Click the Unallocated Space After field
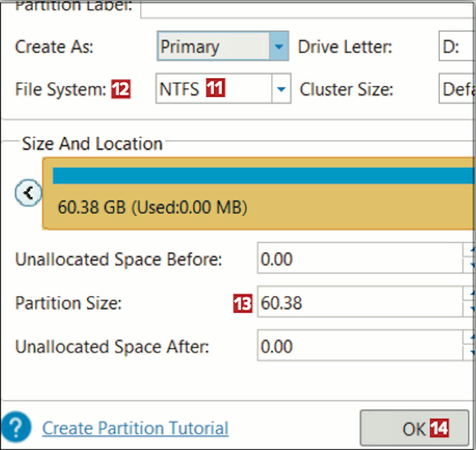Image resolution: width=476 pixels, height=450 pixels. (359, 345)
